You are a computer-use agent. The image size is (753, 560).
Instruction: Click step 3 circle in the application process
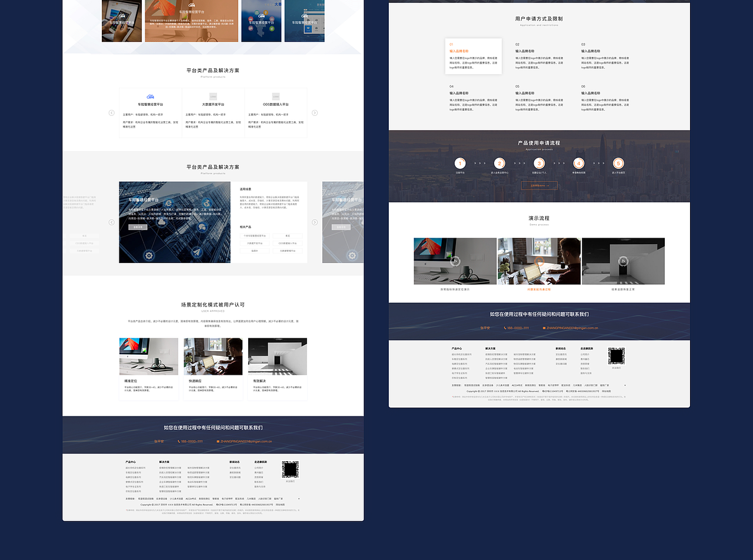coord(539,164)
